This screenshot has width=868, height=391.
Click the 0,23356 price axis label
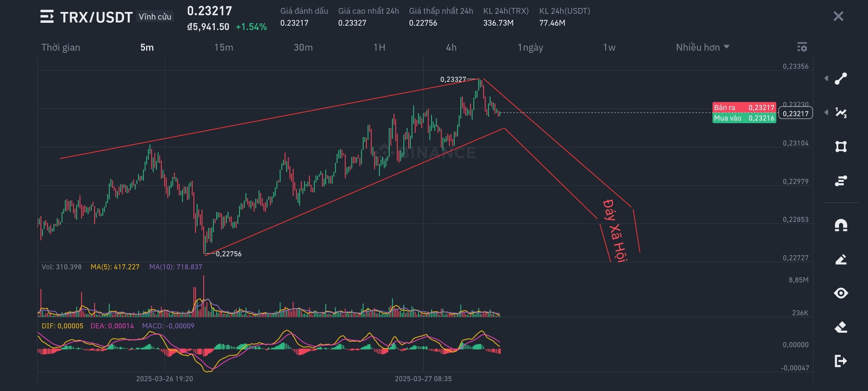point(795,66)
